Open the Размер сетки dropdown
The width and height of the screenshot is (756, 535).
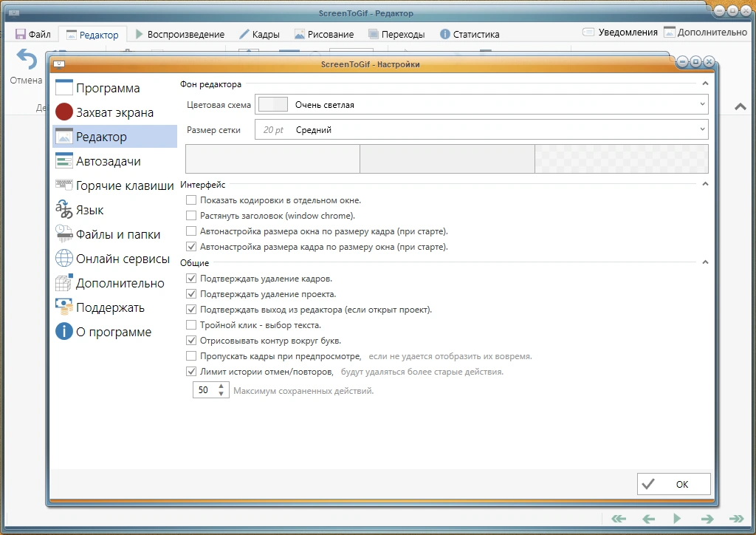point(481,129)
